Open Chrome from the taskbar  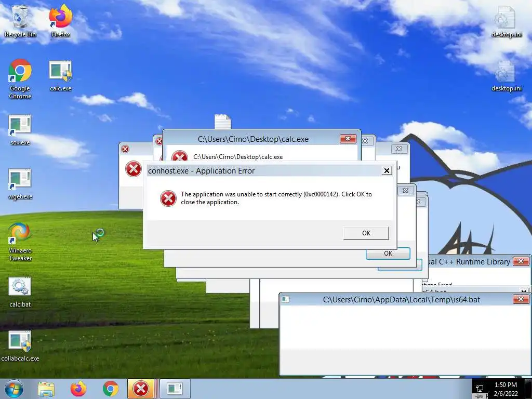tap(111, 389)
